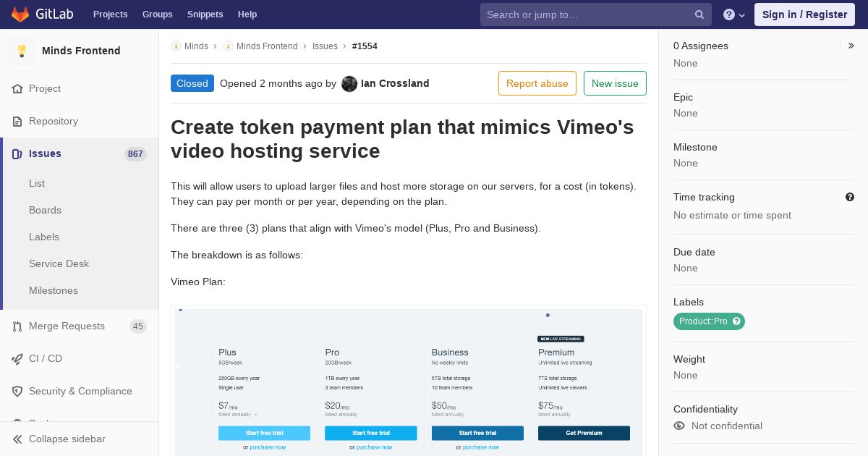Open the Projects menu
Viewport: 868px width, 456px height.
click(x=110, y=14)
